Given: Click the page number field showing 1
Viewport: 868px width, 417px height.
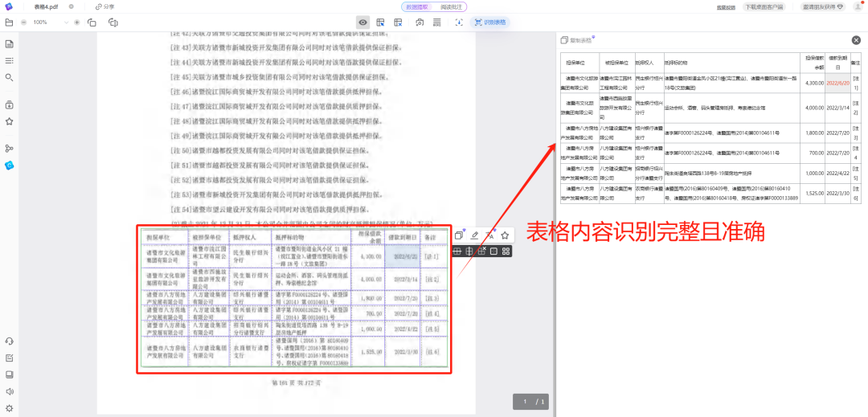Looking at the screenshot, I should (x=526, y=402).
